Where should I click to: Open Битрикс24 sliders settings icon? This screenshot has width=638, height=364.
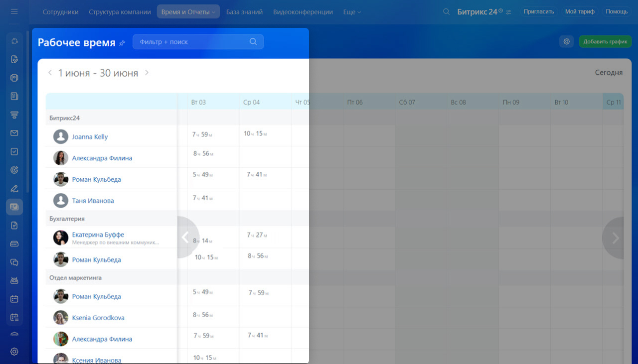508,12
